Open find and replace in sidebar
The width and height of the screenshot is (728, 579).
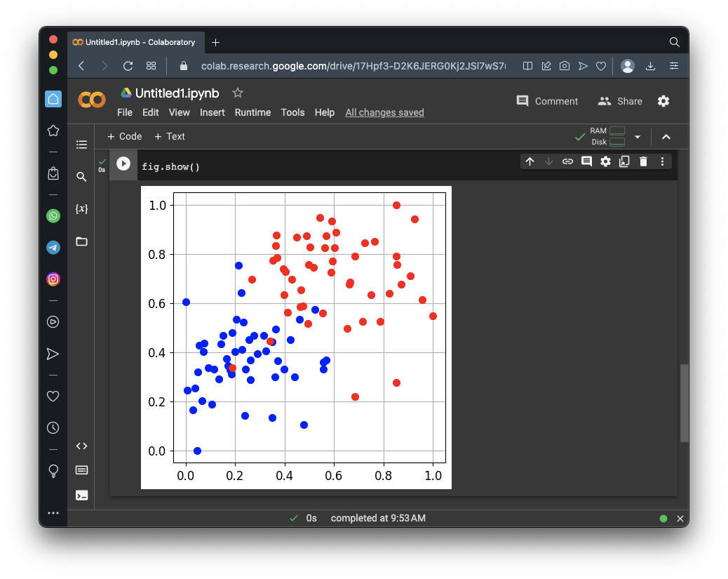click(82, 177)
